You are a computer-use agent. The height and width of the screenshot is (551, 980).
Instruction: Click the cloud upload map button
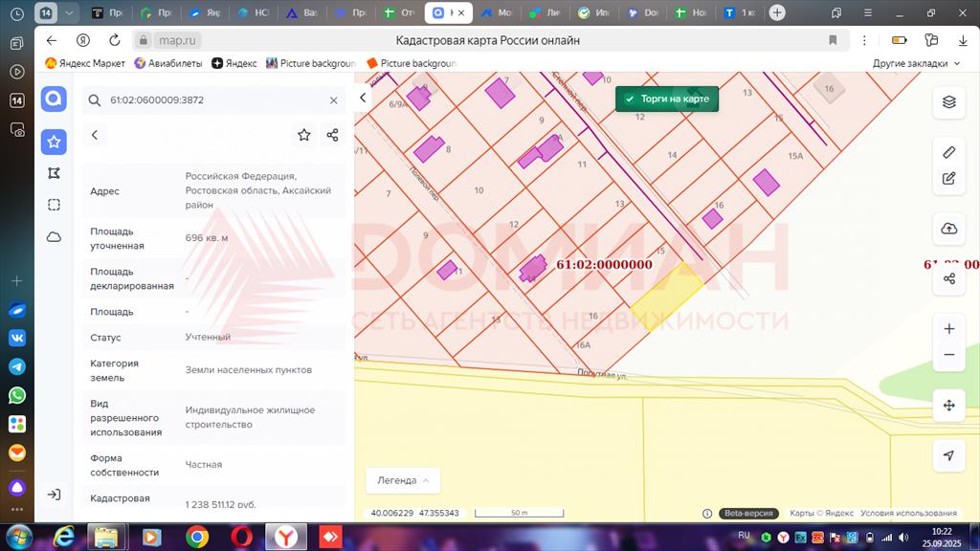(x=948, y=228)
